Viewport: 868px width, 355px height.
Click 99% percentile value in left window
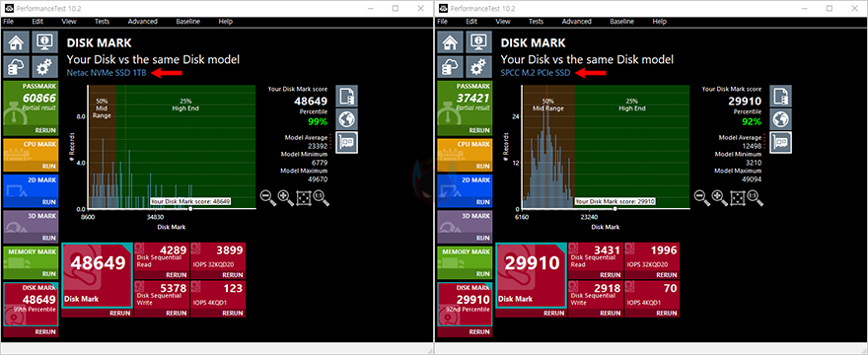(x=318, y=122)
